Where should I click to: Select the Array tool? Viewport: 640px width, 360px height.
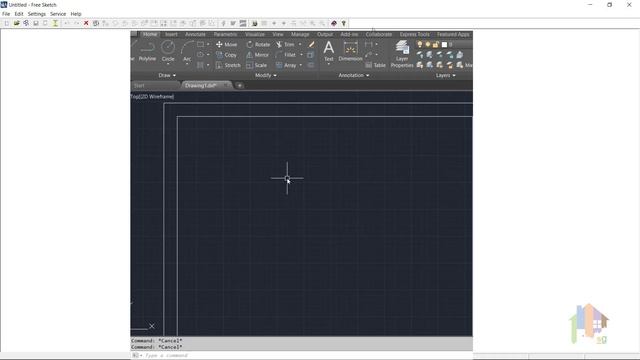tap(286, 65)
